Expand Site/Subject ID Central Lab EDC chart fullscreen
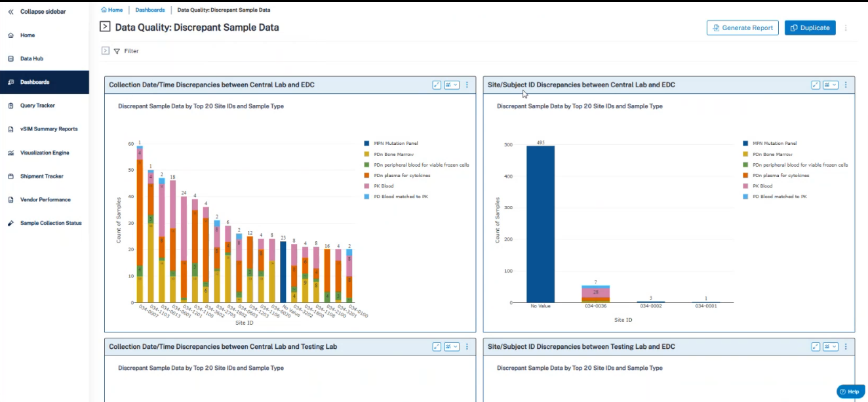This screenshot has width=868, height=402. (x=816, y=85)
